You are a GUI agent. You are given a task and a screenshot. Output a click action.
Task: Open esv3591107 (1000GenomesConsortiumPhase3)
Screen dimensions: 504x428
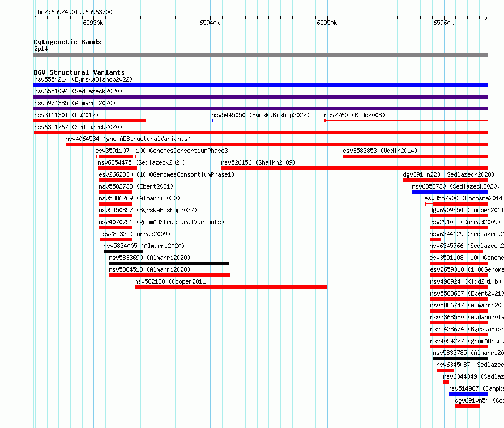tap(163, 151)
